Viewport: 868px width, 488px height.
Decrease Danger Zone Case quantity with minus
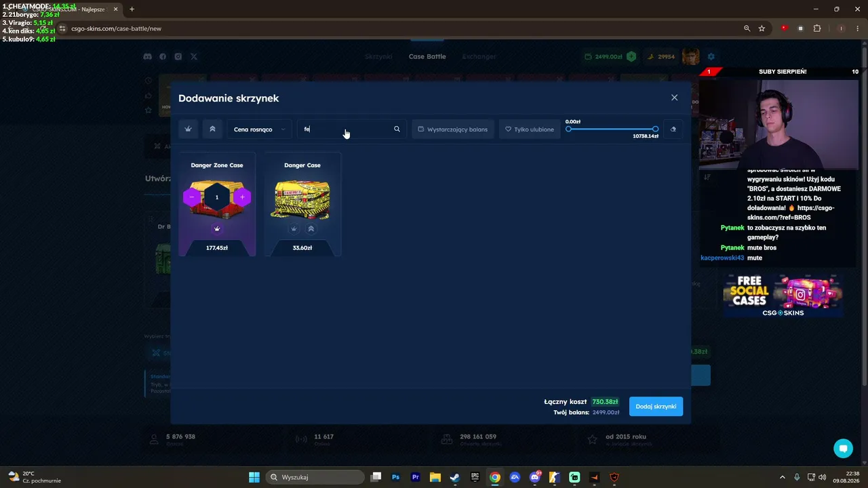[192, 197]
